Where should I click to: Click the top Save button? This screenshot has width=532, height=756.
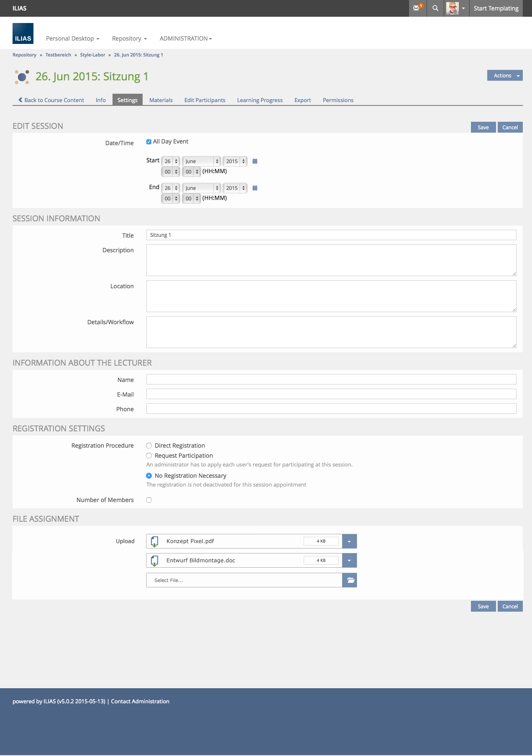[483, 127]
